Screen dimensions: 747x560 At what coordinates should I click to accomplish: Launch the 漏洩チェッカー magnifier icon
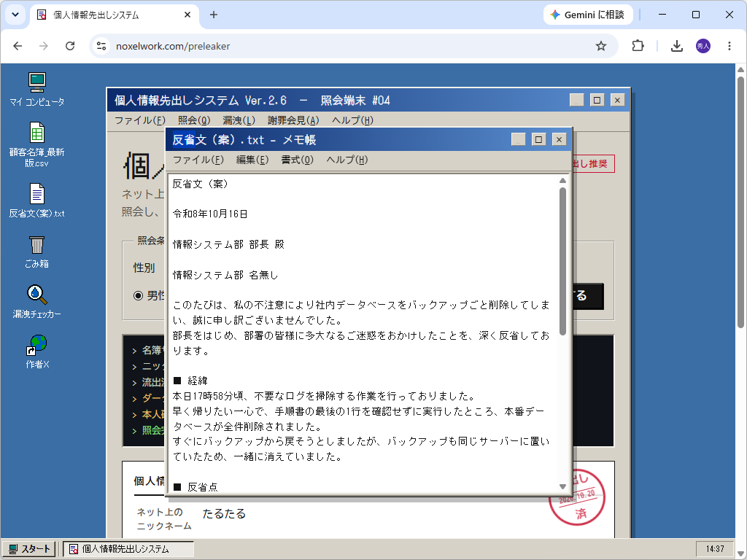36,302
